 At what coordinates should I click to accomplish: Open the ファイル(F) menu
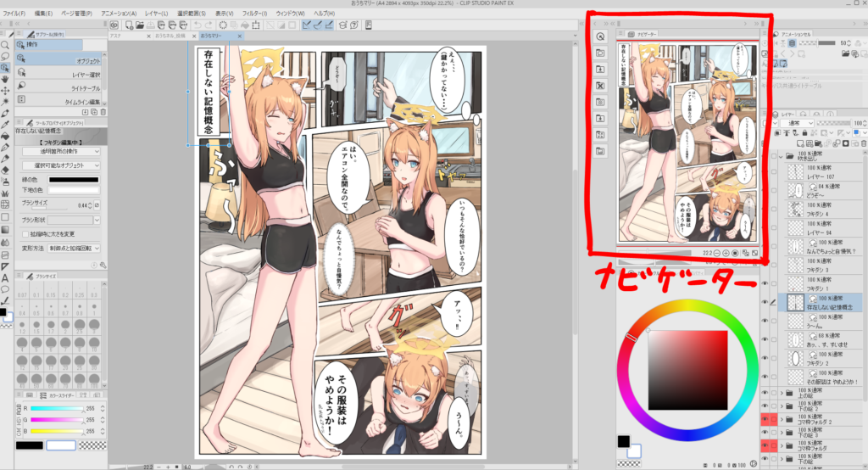point(14,13)
